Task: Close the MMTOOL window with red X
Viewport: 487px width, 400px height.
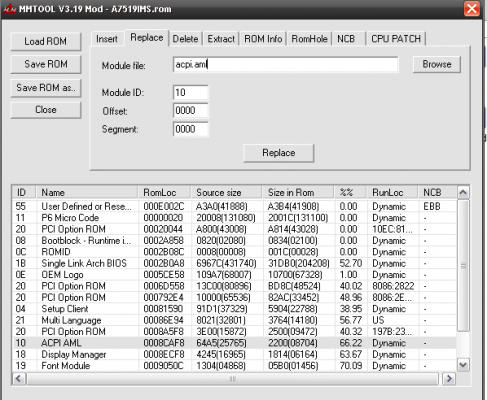Action: click(x=472, y=8)
